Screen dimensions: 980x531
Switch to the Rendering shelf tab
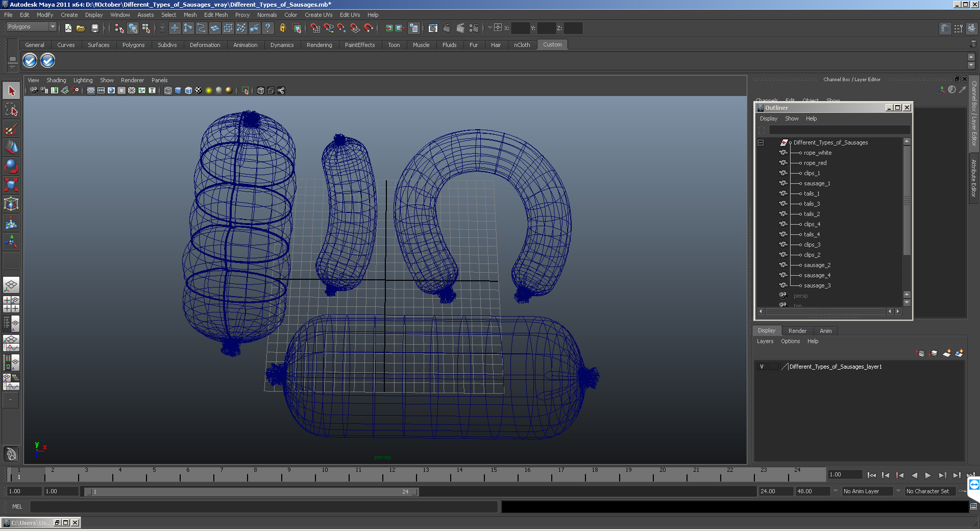[319, 45]
